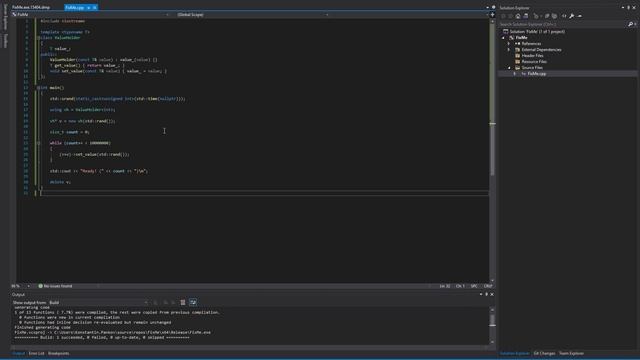Image resolution: width=640 pixels, height=360 pixels.
Task: Click the split editor icon above scrollbar
Action: (x=492, y=15)
